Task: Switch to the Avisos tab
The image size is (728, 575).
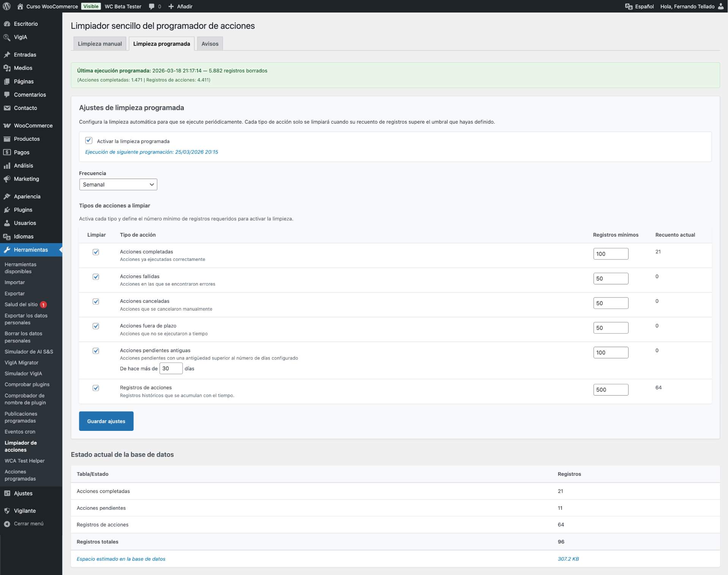Action: tap(210, 44)
